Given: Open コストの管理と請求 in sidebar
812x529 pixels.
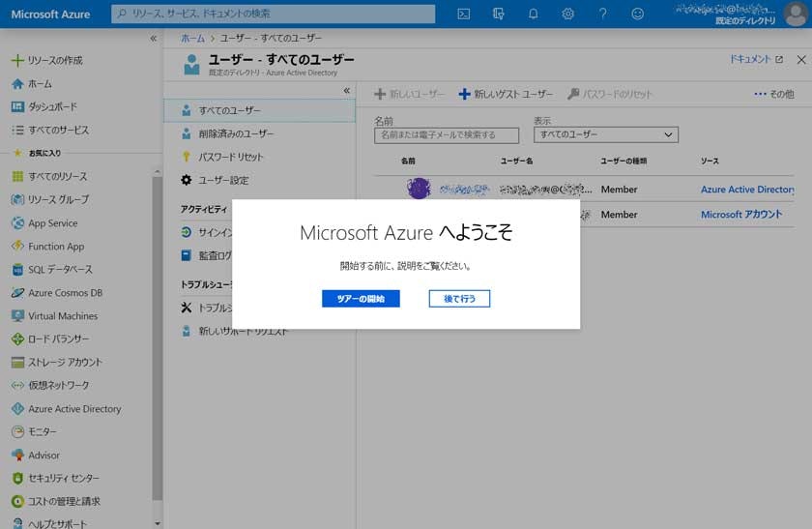Looking at the screenshot, I should pyautogui.click(x=64, y=501).
